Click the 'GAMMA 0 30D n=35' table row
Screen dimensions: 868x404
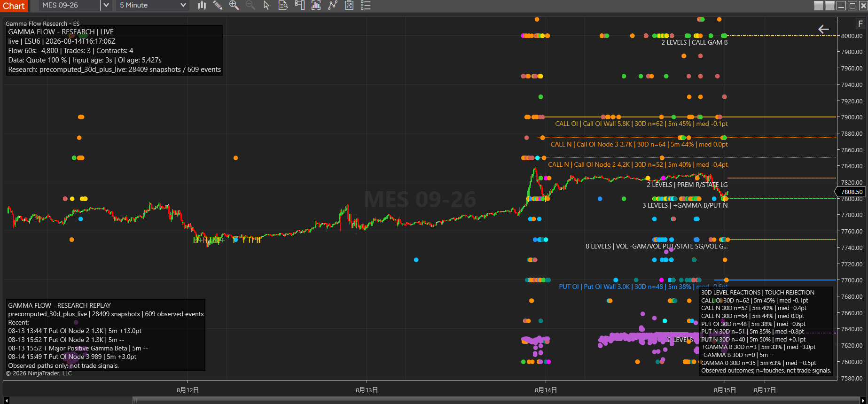coord(759,363)
